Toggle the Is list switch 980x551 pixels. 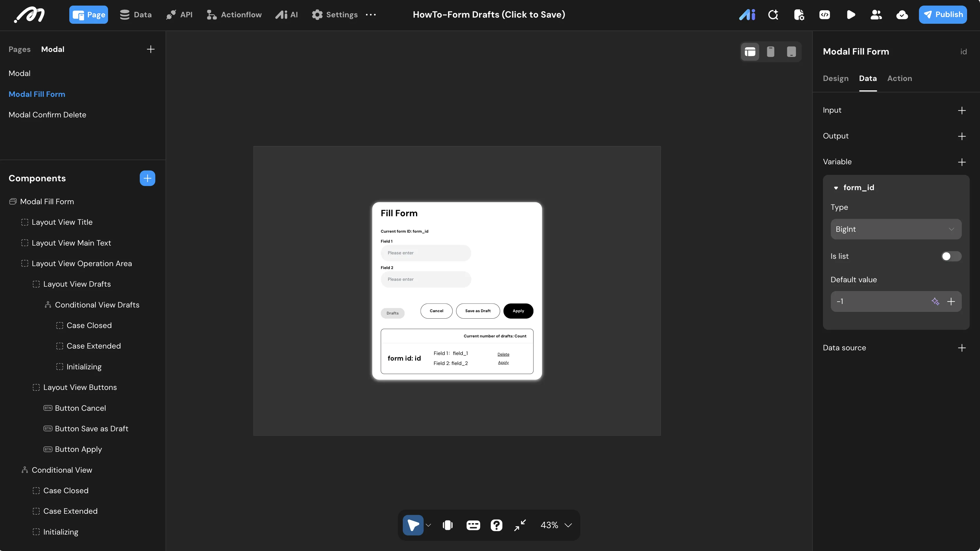[x=951, y=256]
